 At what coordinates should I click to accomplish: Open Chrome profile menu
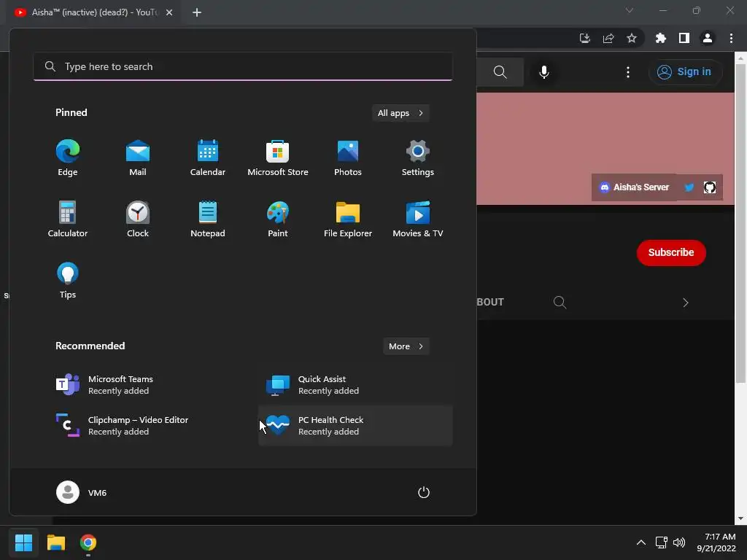pyautogui.click(x=708, y=38)
